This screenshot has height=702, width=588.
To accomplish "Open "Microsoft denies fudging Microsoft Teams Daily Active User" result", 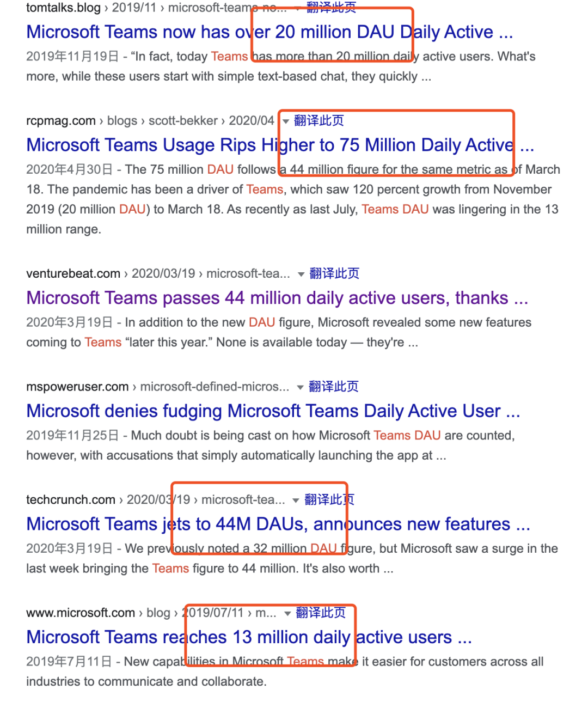I will [273, 411].
